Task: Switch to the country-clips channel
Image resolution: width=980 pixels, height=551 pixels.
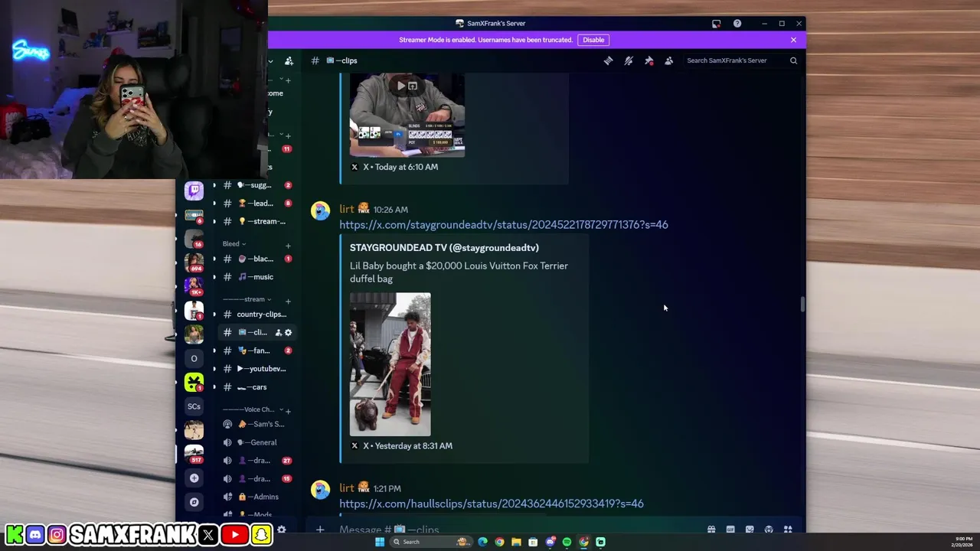Action: coord(254,314)
